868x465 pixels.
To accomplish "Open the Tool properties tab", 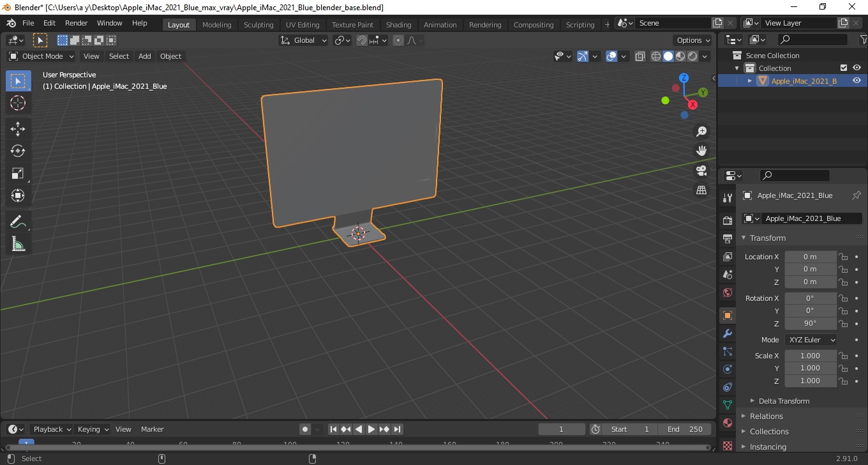I will tap(727, 198).
